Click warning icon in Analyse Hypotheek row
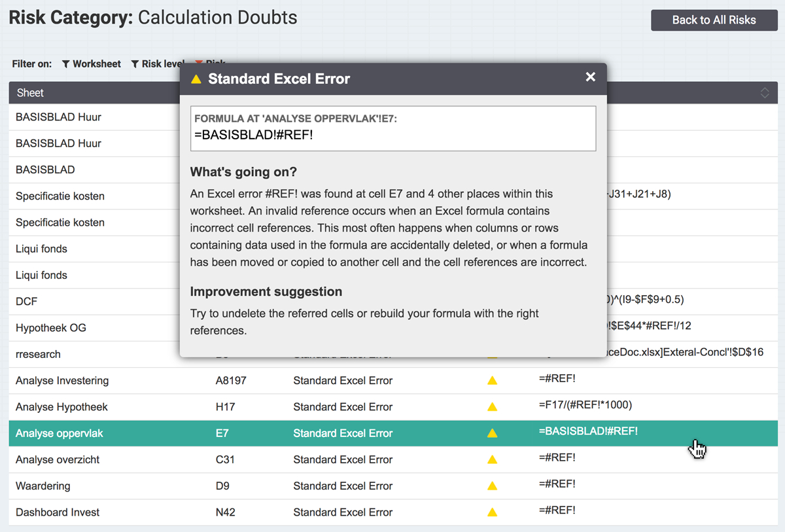The image size is (785, 532). (493, 406)
